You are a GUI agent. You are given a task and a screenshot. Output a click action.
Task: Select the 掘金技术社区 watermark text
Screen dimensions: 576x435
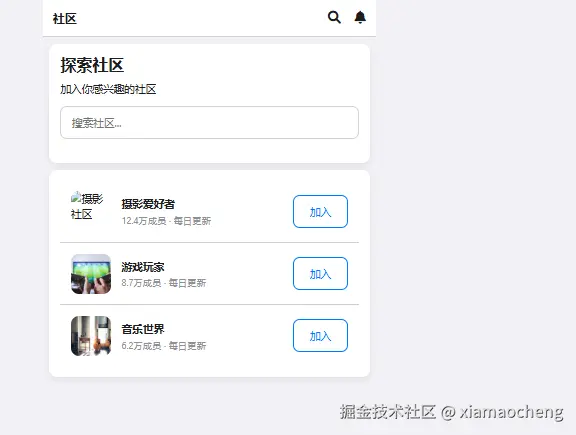pos(388,412)
